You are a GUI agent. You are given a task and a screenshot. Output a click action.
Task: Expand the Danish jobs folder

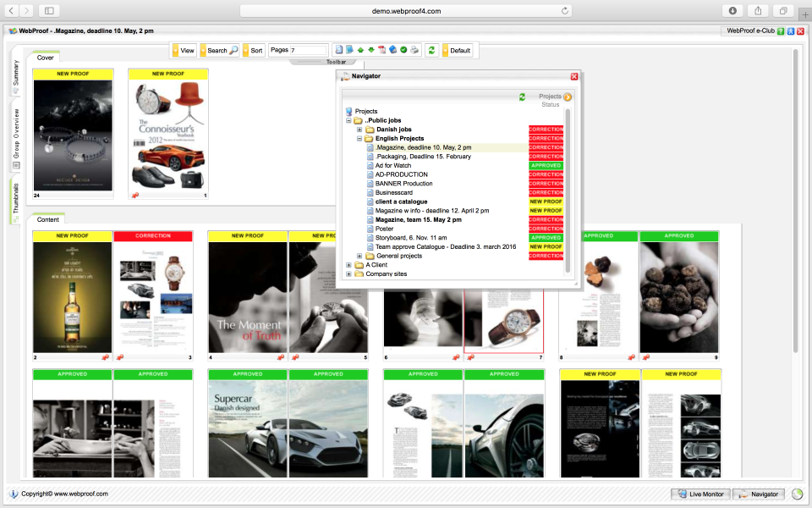(359, 130)
